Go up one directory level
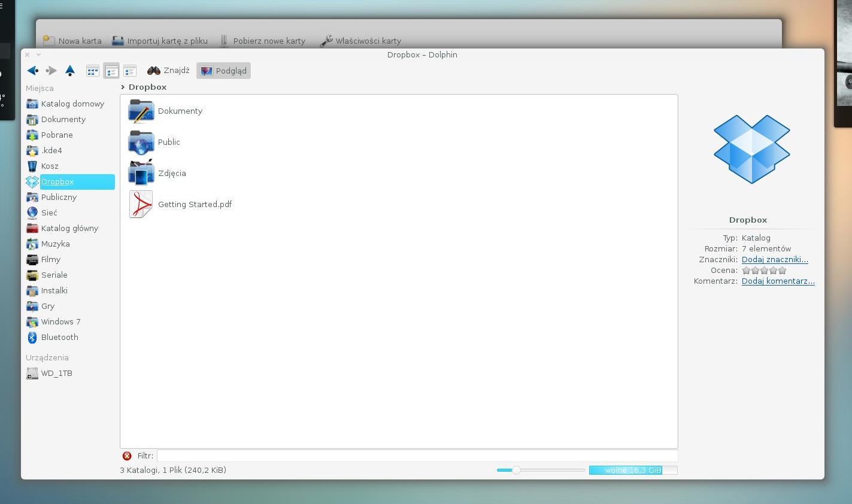 coord(70,71)
